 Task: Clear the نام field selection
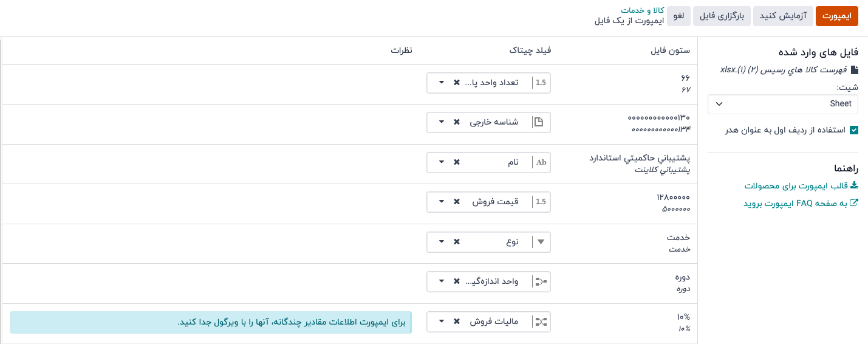[457, 162]
